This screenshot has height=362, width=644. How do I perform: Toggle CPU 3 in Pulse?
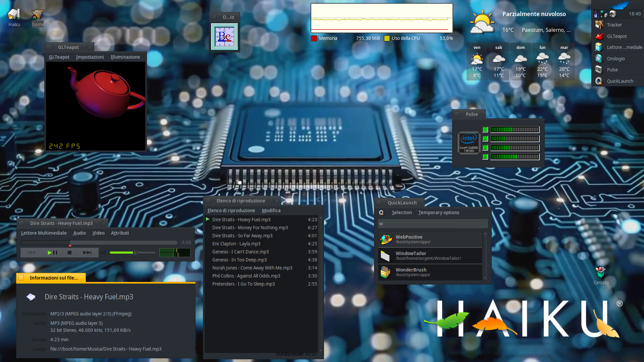point(485,147)
